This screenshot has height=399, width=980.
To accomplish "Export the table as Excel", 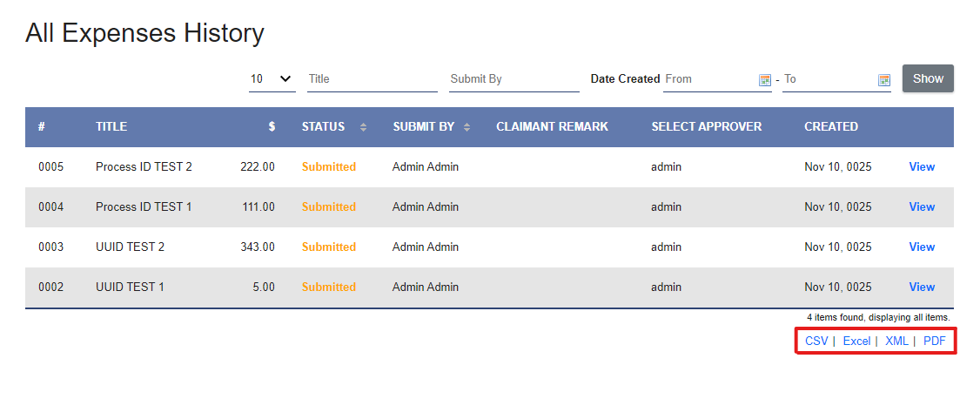I will (x=856, y=341).
